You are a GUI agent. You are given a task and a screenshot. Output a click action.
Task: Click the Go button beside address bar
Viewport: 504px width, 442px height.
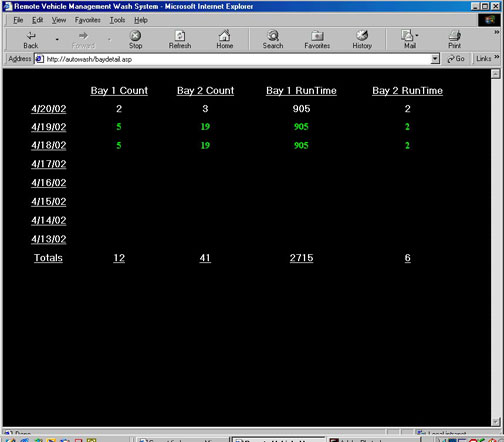pos(456,59)
